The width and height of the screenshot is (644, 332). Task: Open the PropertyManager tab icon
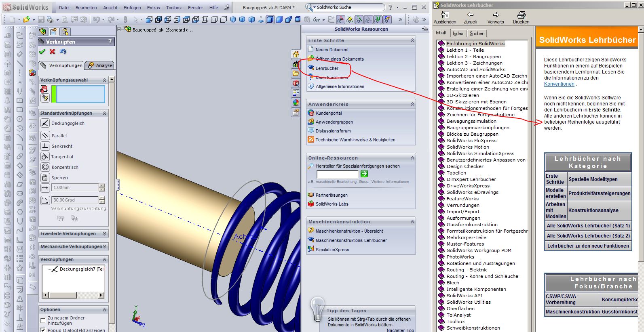pyautogui.click(x=54, y=32)
